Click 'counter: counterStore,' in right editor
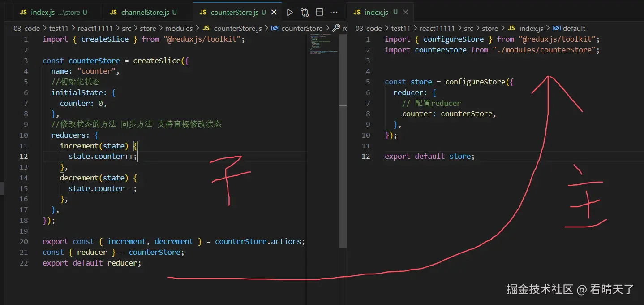Image resolution: width=644 pixels, height=305 pixels. tap(449, 113)
